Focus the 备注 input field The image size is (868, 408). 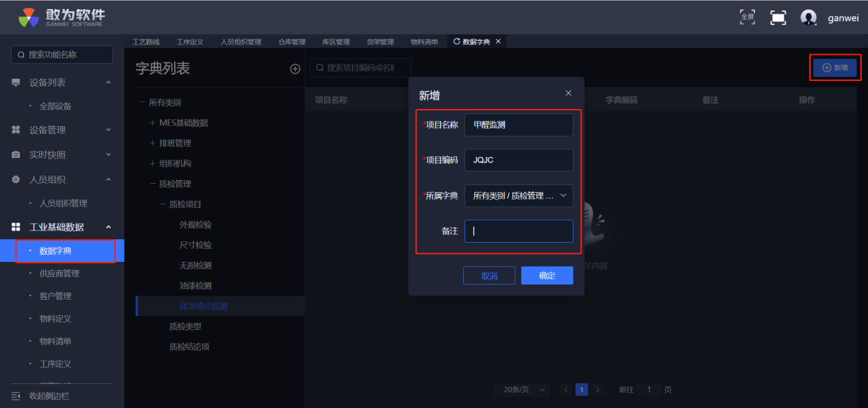519,231
